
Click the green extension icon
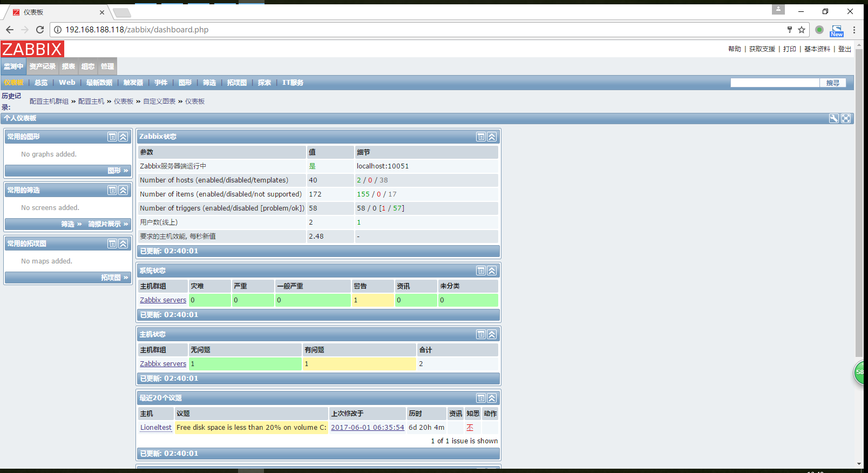pyautogui.click(x=819, y=30)
